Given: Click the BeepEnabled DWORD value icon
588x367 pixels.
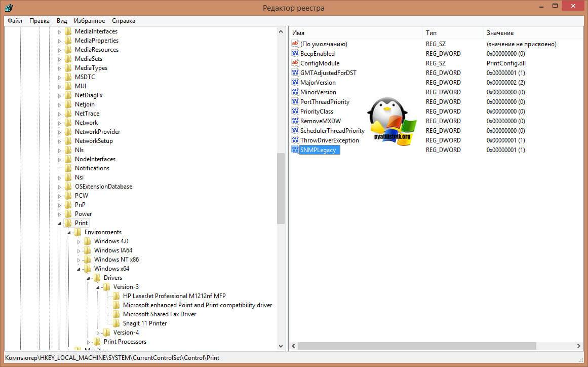Looking at the screenshot, I should click(296, 54).
